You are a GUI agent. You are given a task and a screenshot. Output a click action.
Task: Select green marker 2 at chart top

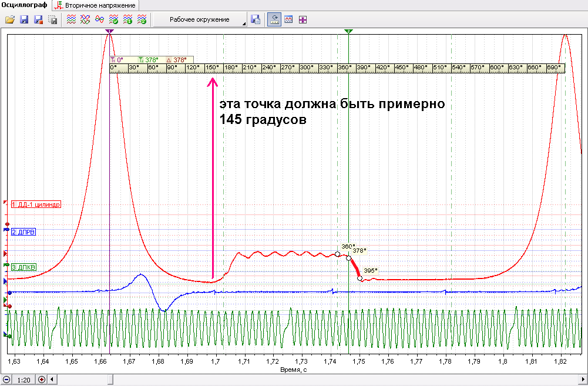(x=348, y=32)
